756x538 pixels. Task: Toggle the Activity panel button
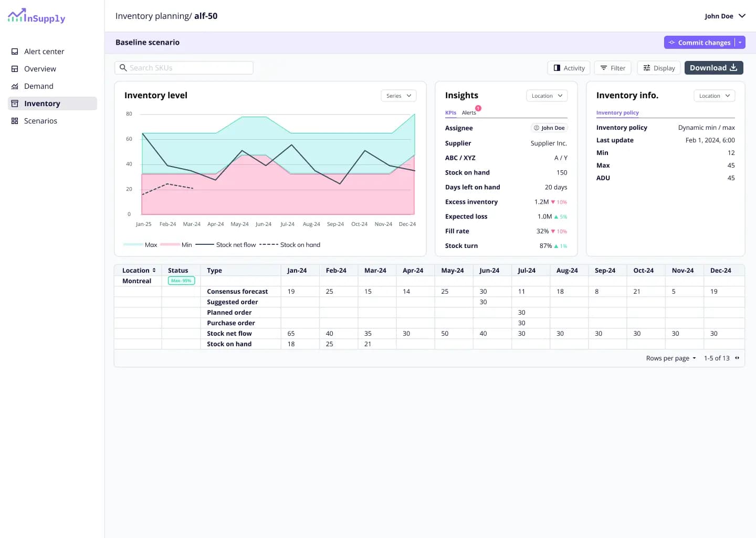tap(569, 68)
